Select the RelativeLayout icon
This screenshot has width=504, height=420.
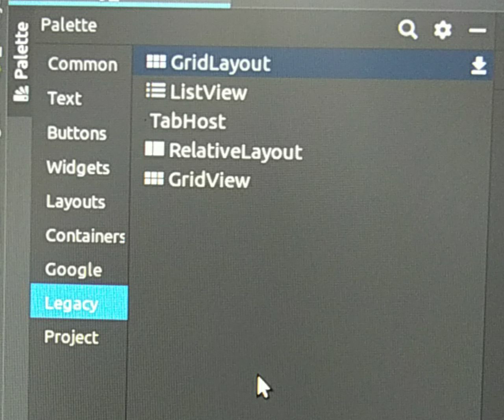click(x=154, y=149)
